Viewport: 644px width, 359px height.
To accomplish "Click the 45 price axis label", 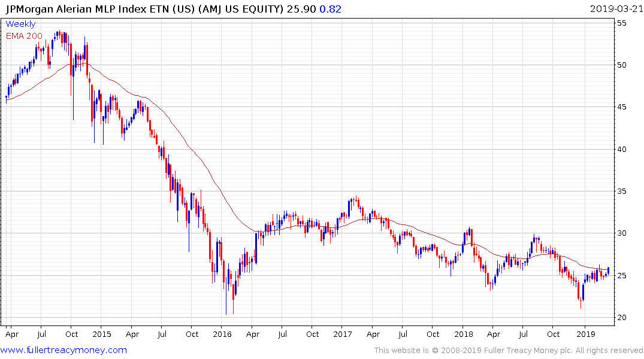I will (x=622, y=107).
